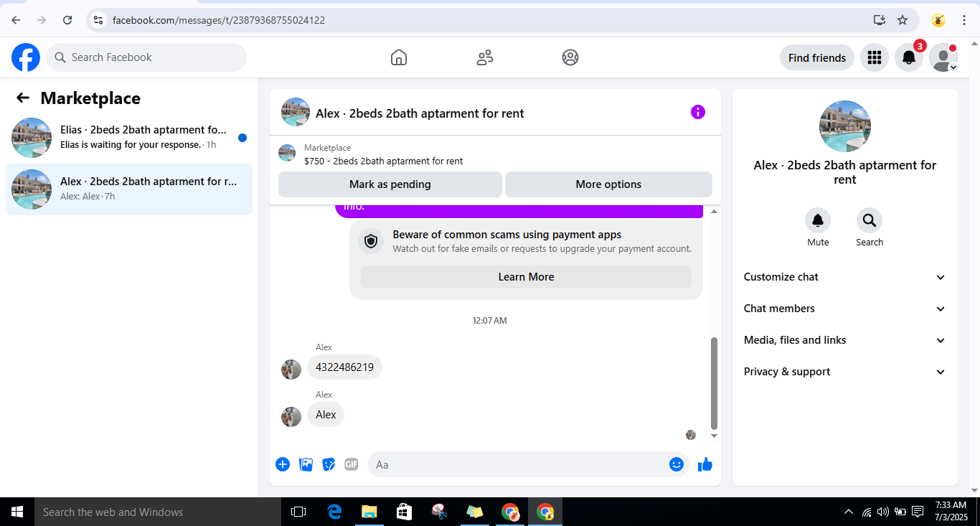The width and height of the screenshot is (980, 526).
Task: Click the Windows taskbar search box
Action: tap(158, 512)
